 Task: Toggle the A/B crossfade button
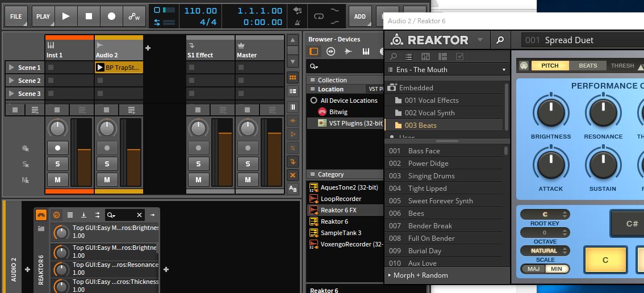click(x=292, y=189)
